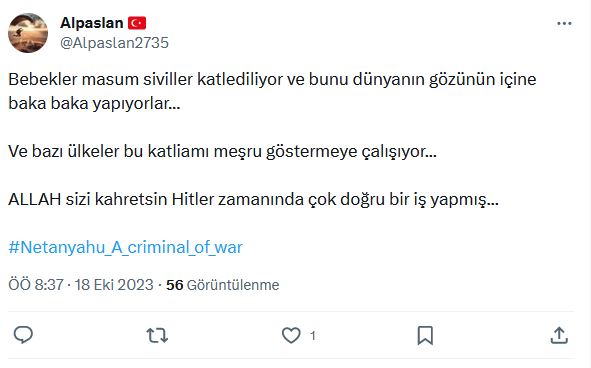Retweet the post with the repost arrows icon
Image resolution: width=591 pixels, height=368 pixels.
[x=157, y=335]
